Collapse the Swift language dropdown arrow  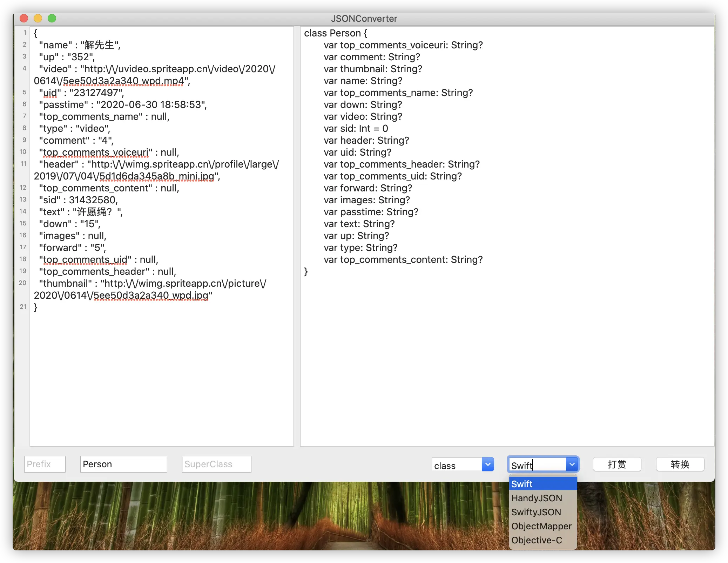click(572, 464)
